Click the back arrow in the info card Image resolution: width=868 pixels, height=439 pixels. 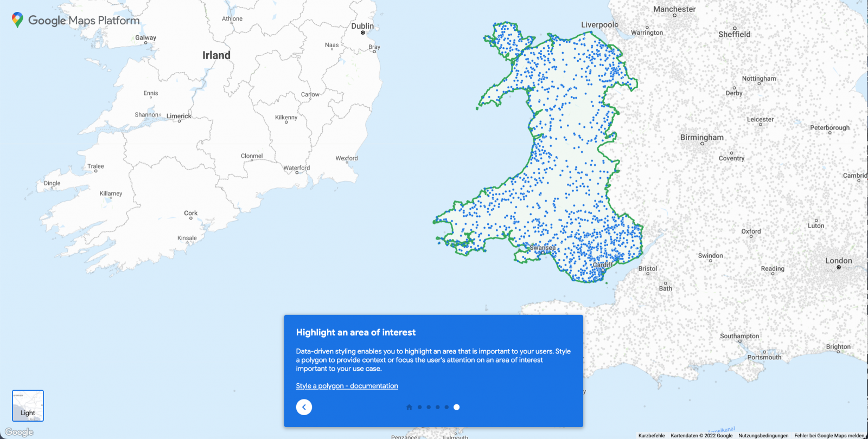[304, 407]
